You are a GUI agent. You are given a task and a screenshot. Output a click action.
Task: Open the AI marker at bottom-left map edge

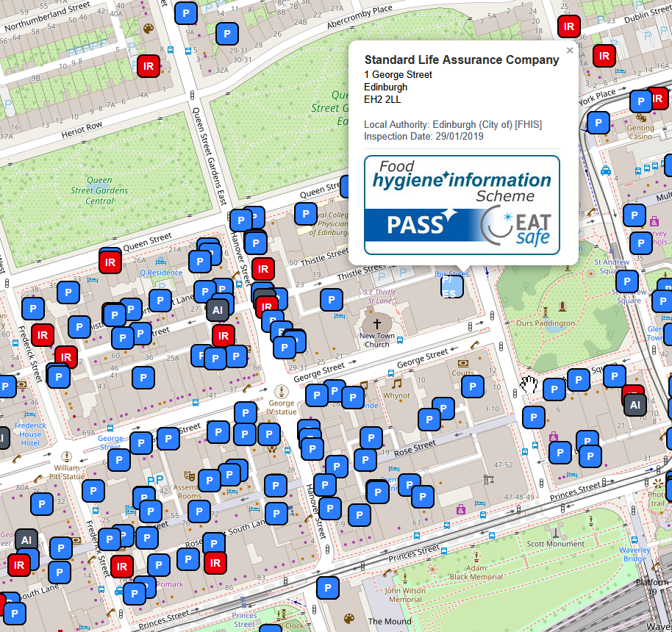(26, 539)
